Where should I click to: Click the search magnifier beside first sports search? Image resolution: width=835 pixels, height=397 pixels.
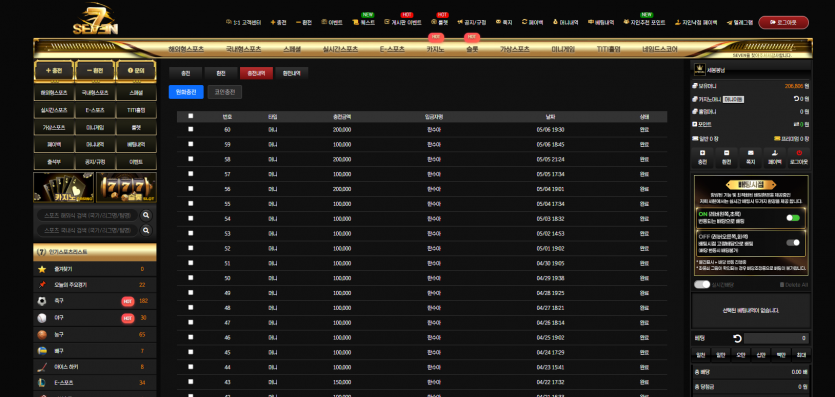tap(146, 216)
